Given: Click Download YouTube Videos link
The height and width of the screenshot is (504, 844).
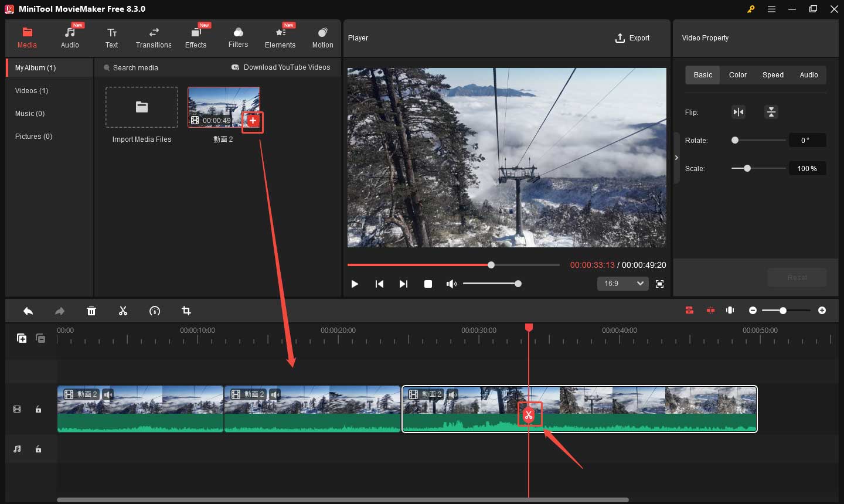Looking at the screenshot, I should coord(281,67).
